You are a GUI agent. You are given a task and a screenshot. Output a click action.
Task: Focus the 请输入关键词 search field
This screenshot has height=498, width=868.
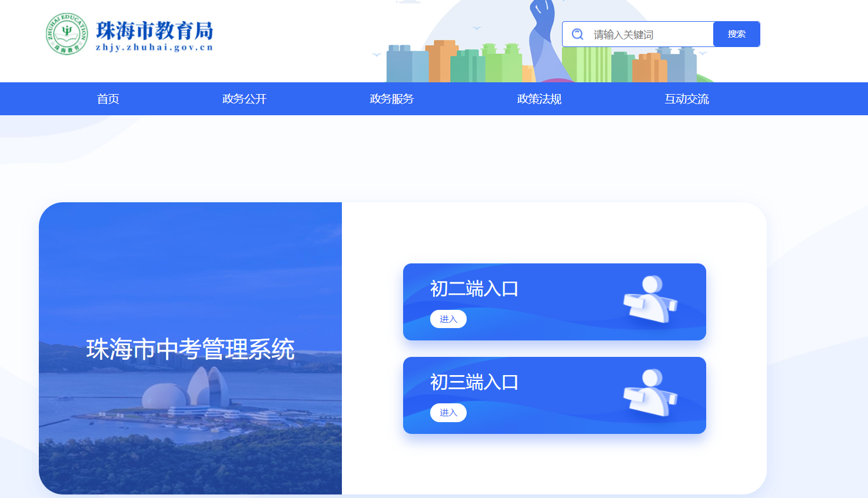647,34
